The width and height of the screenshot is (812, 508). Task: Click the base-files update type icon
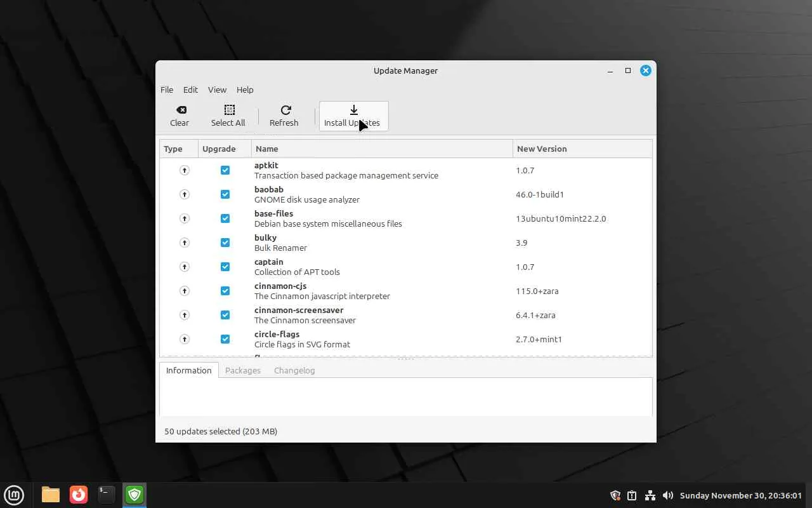click(185, 218)
